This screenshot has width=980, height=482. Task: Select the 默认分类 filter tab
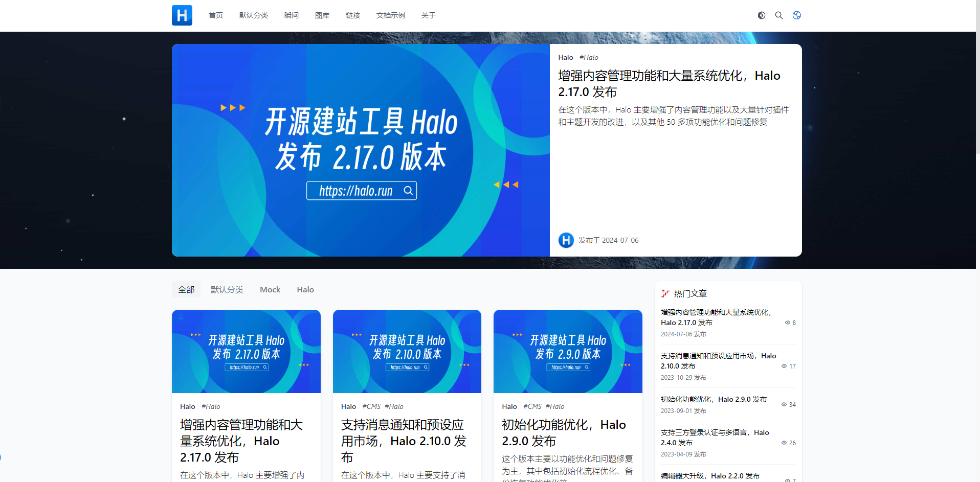click(227, 289)
